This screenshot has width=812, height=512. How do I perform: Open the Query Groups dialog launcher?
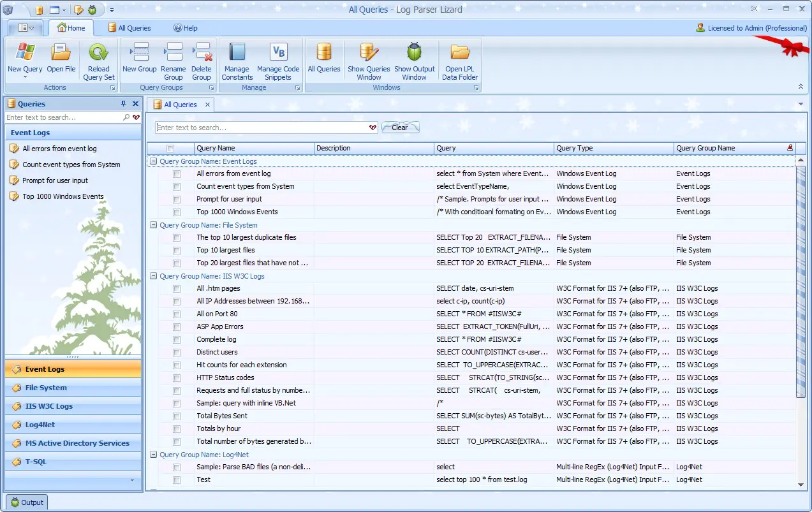point(212,88)
